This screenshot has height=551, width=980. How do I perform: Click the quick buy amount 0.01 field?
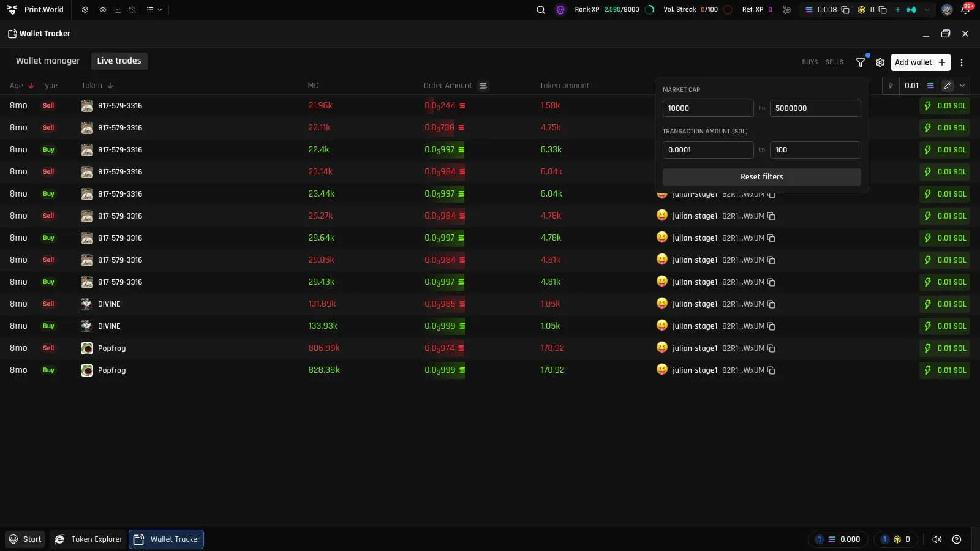click(913, 86)
